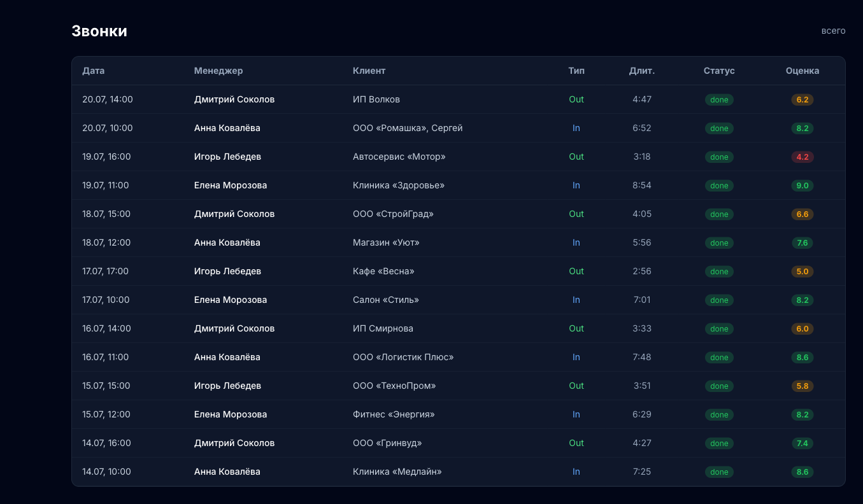Click the Клиент column header
This screenshot has width=863, height=504.
[369, 71]
